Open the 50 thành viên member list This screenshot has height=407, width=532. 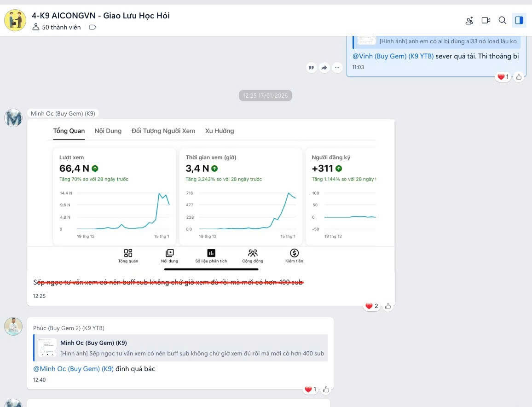coord(57,27)
